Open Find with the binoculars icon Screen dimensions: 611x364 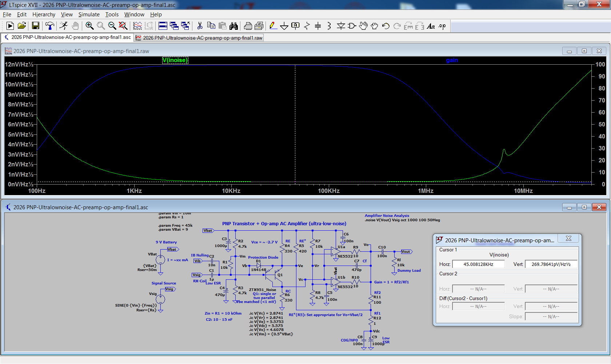pyautogui.click(x=233, y=26)
